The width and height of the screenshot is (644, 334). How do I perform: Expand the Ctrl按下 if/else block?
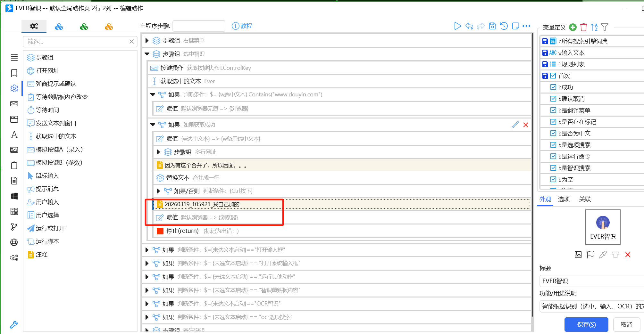click(158, 191)
